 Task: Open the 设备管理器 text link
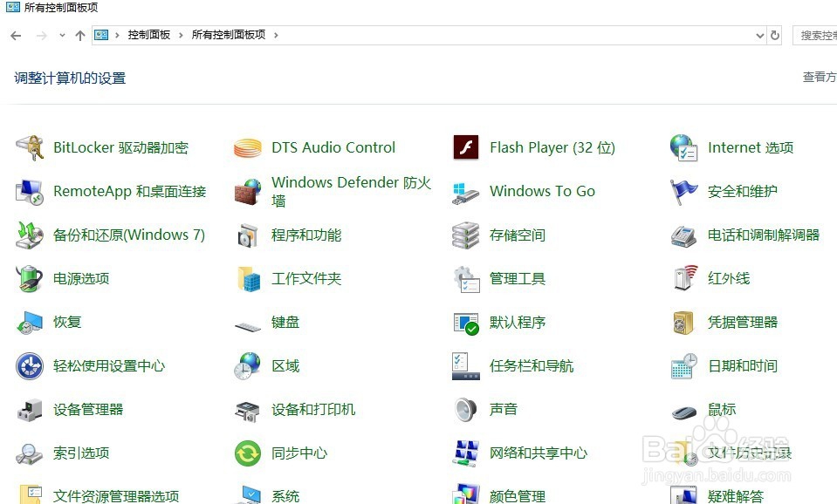coord(88,410)
